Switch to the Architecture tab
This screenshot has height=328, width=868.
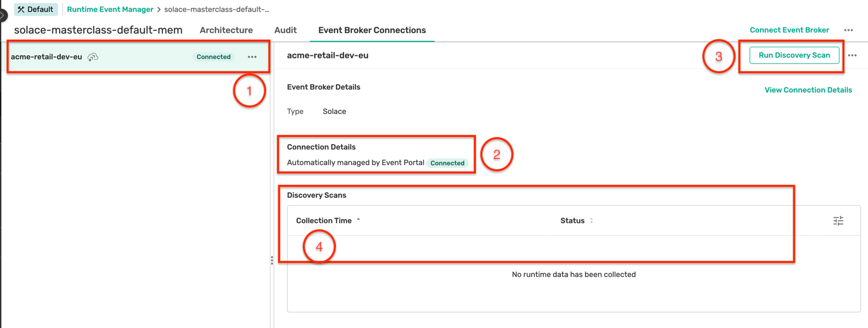pyautogui.click(x=226, y=31)
